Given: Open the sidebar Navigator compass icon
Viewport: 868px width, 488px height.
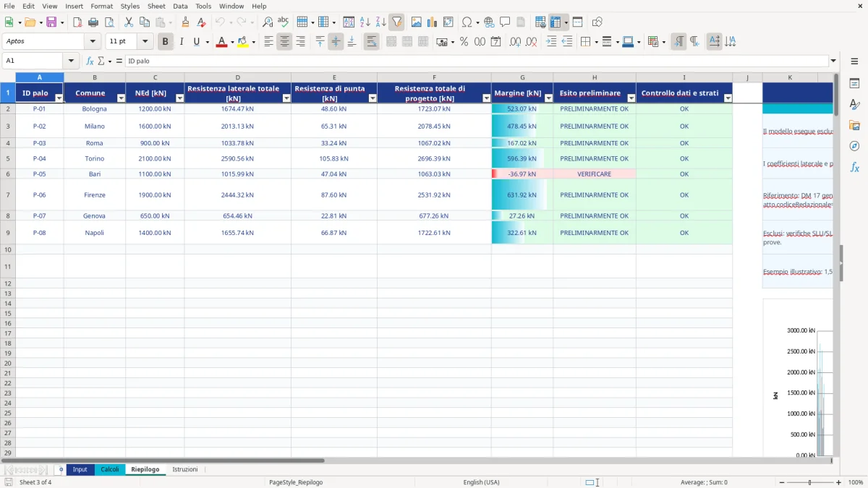Looking at the screenshot, I should [x=854, y=146].
